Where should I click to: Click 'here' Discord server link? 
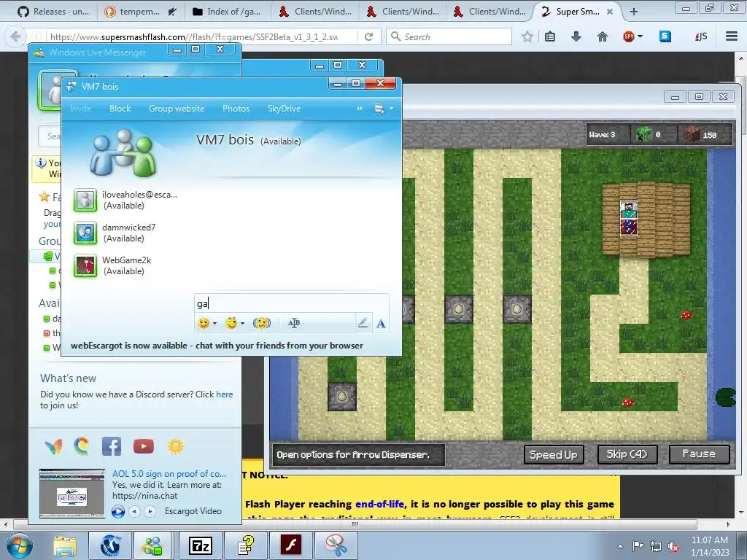pyautogui.click(x=225, y=394)
